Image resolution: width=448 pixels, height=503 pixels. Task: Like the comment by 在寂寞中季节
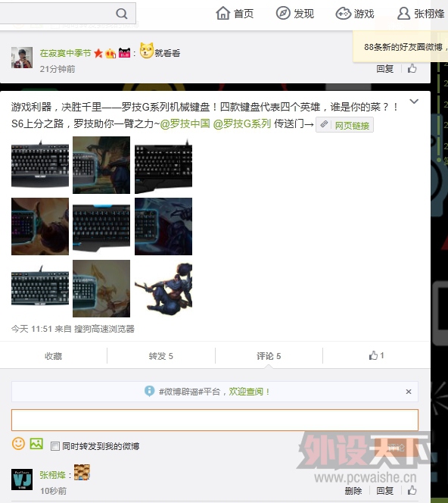[412, 68]
